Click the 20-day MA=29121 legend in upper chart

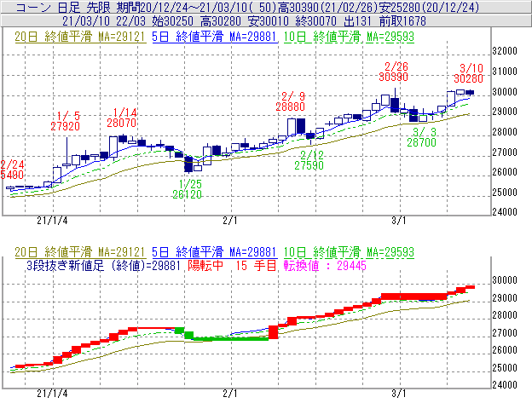coord(80,37)
